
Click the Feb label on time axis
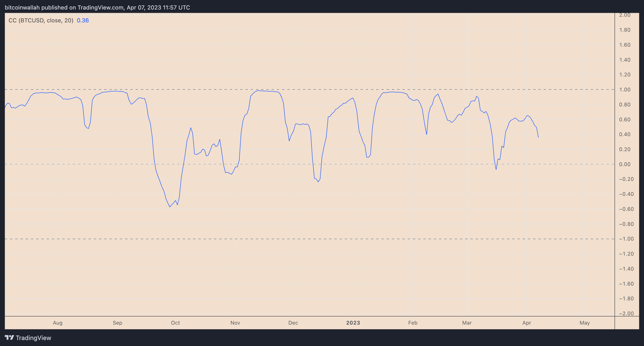point(413,323)
